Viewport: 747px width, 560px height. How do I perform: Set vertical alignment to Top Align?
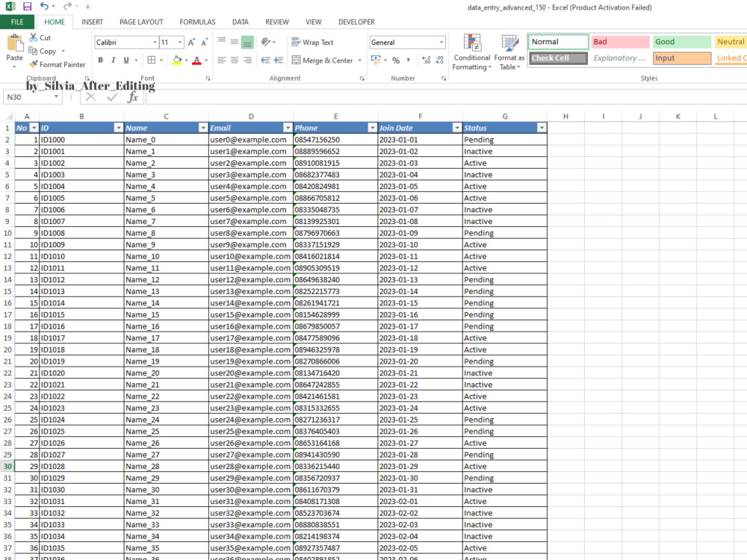click(x=222, y=41)
